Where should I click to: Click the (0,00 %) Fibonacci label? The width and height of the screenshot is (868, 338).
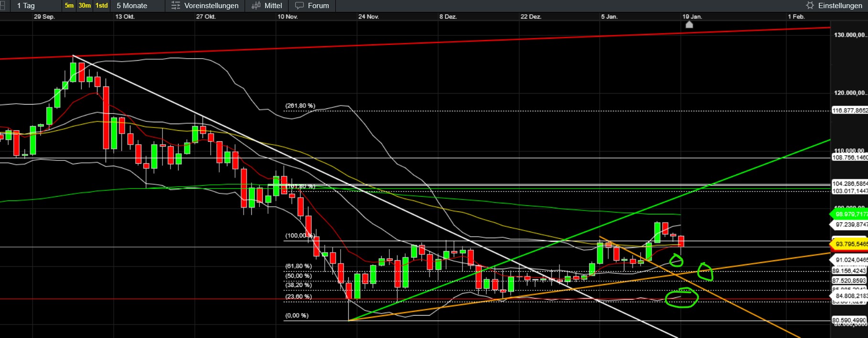coord(297,316)
